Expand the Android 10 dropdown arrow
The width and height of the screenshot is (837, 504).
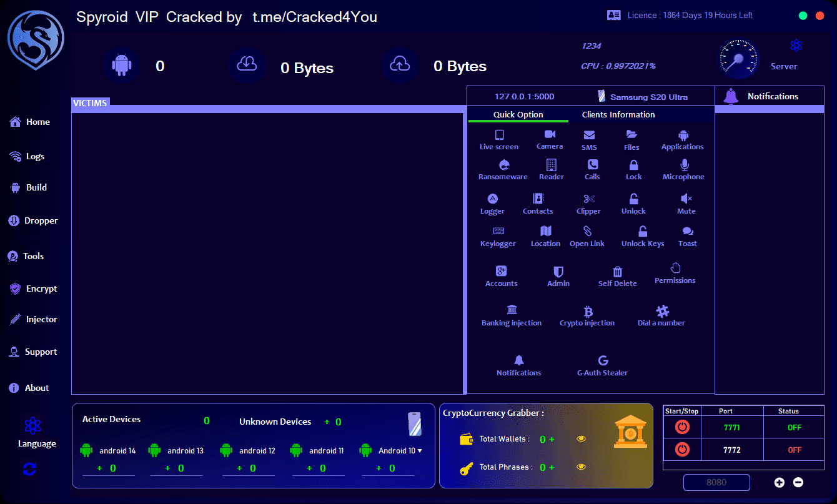420,450
